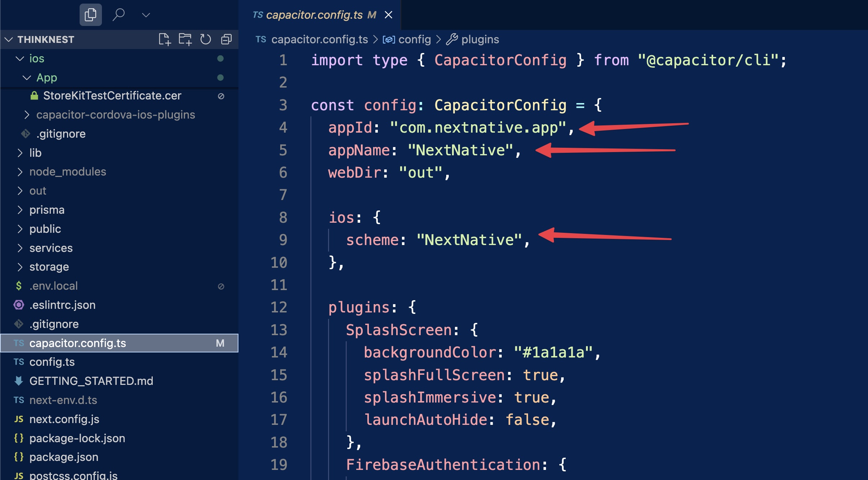
Task: Collapse the THINKNEST project section
Action: [x=9, y=39]
